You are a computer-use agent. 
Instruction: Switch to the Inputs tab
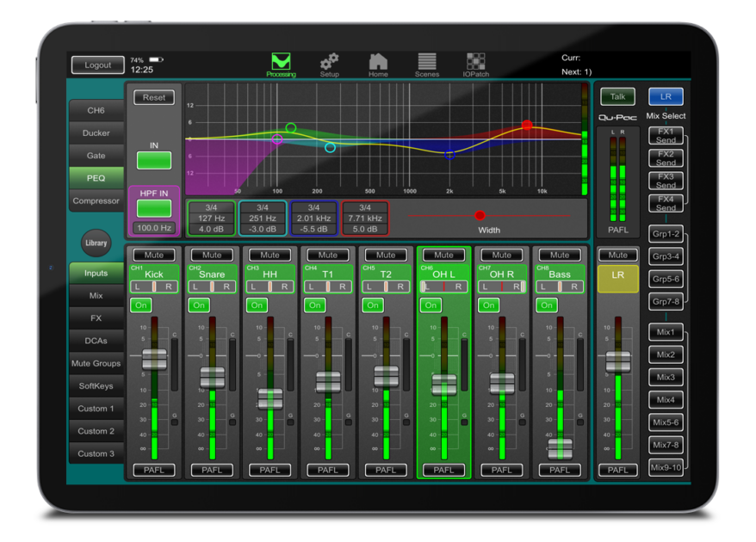[96, 274]
